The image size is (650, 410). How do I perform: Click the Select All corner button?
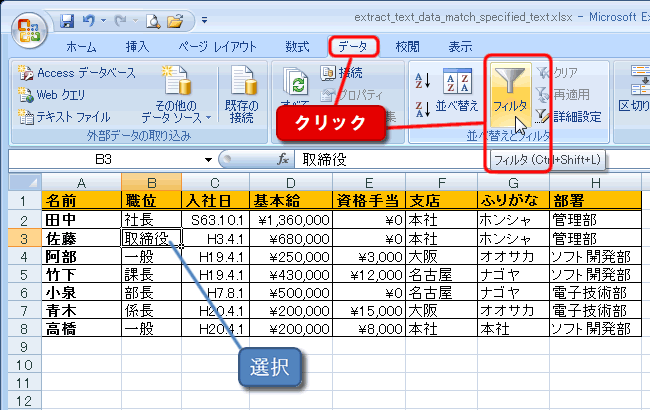coord(24,182)
